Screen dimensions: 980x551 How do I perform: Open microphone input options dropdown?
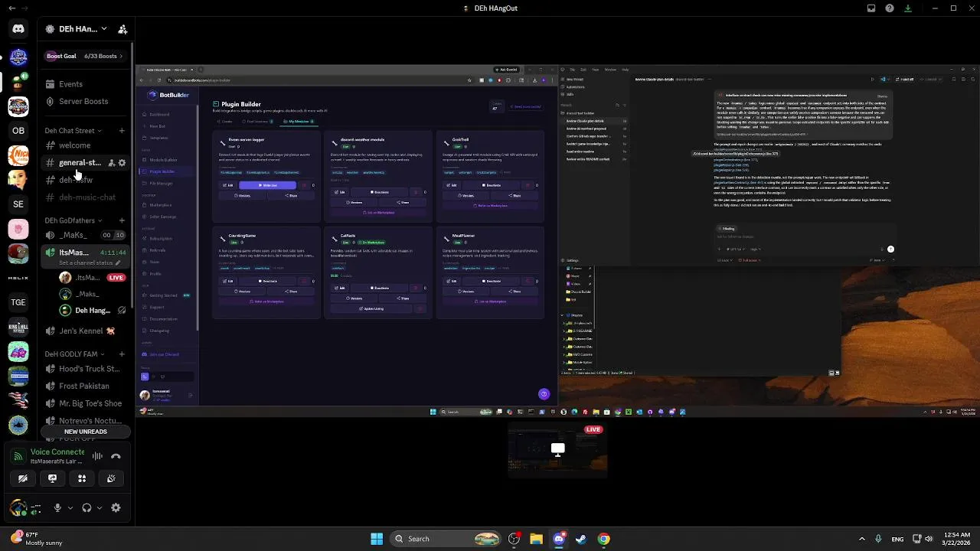70,507
